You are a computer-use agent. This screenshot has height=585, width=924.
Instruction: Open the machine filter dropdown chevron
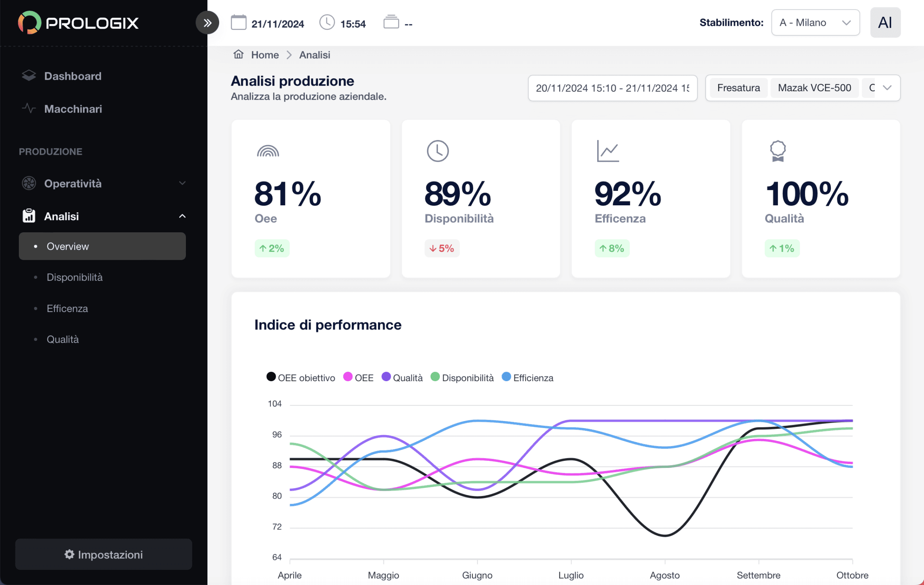tap(887, 88)
